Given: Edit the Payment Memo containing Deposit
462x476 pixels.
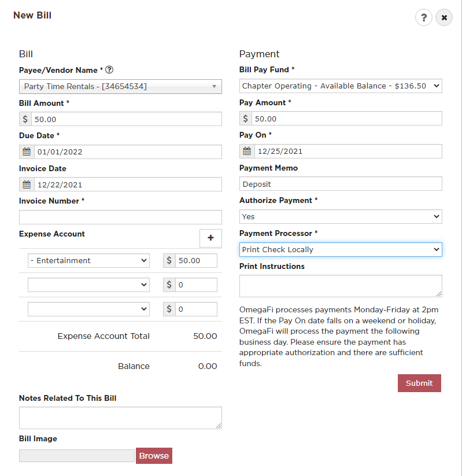Looking at the screenshot, I should (x=341, y=184).
